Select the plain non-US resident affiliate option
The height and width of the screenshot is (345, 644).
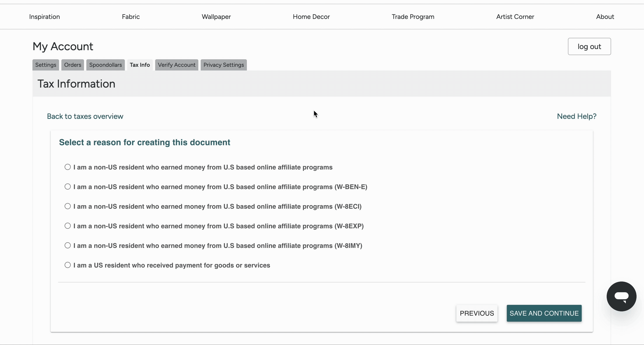(67, 167)
